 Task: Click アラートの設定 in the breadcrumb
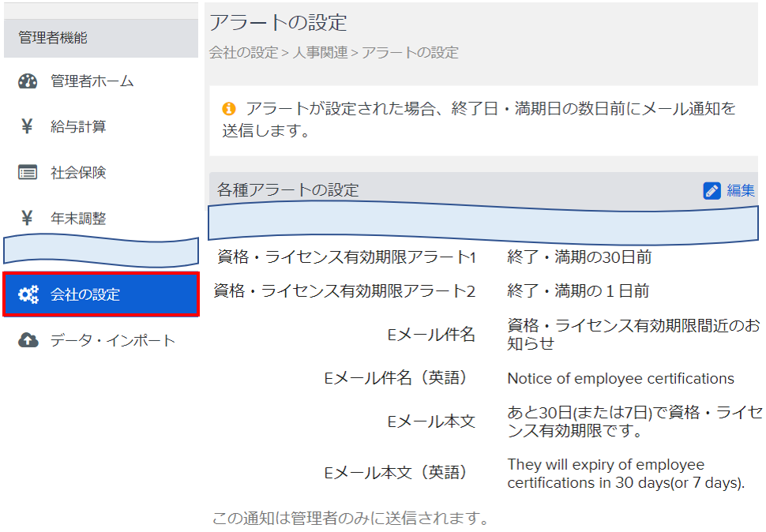[411, 52]
